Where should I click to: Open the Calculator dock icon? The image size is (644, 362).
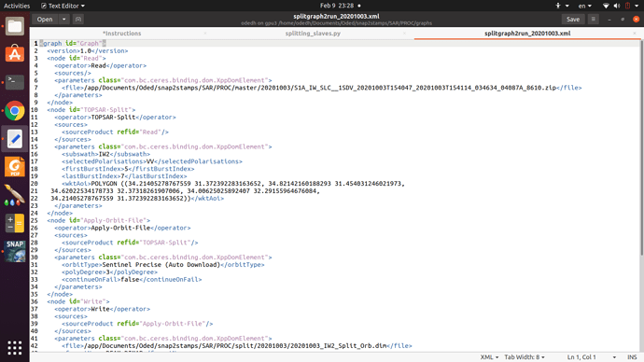15,223
